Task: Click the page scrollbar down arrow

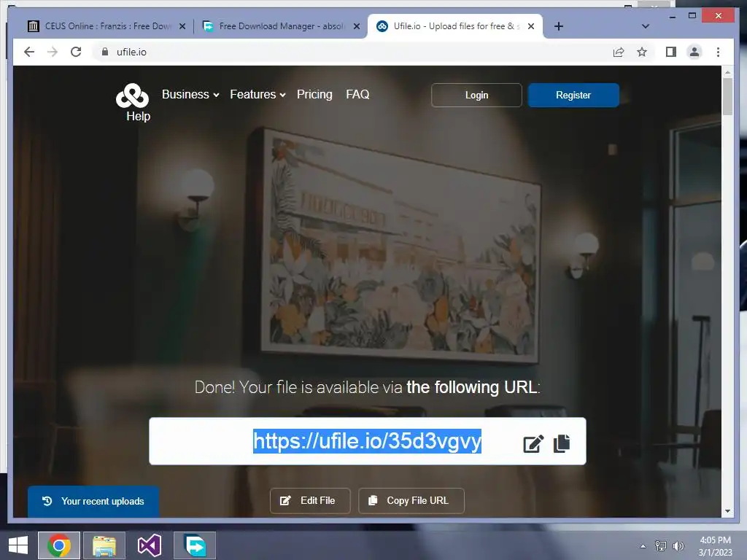Action: [727, 511]
